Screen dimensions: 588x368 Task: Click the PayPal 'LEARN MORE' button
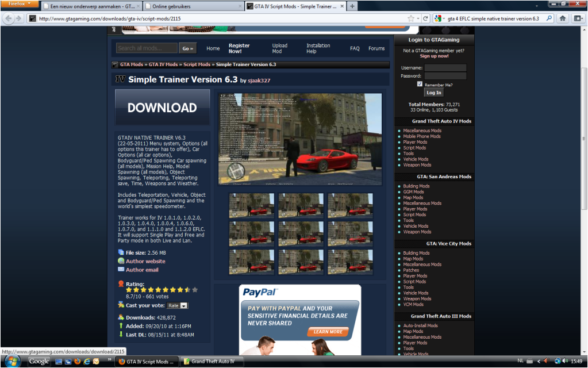pos(328,332)
